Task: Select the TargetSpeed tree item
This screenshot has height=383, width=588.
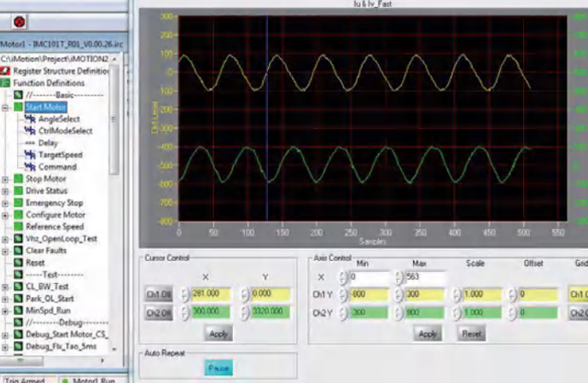Action: pyautogui.click(x=61, y=154)
